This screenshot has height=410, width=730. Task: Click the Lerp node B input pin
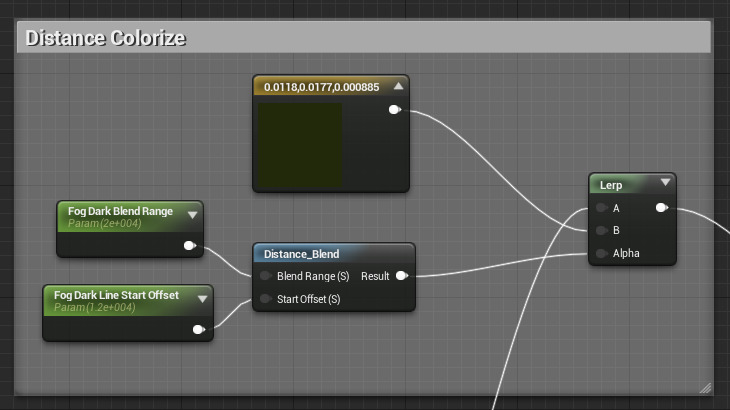(x=601, y=230)
